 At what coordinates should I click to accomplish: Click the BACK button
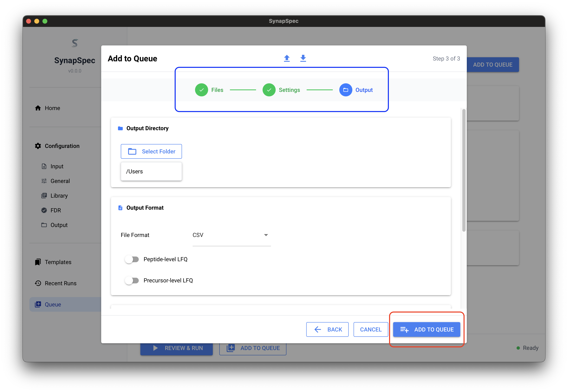point(327,329)
